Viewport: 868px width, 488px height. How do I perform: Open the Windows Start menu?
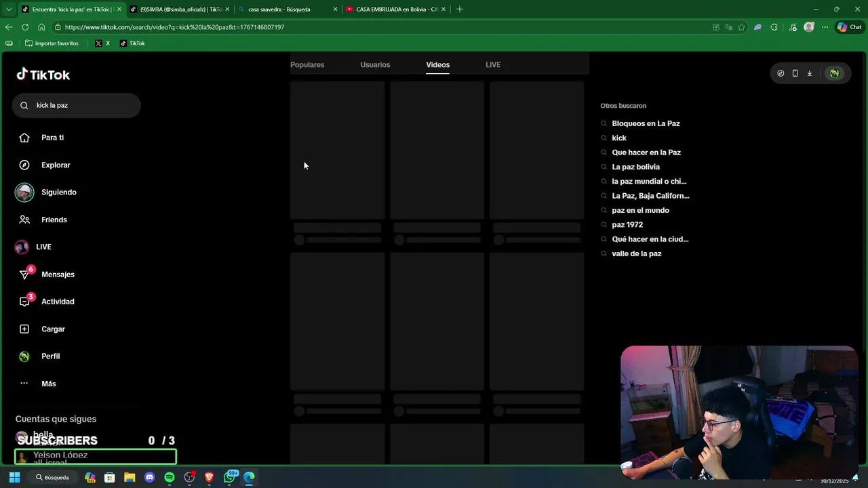[x=14, y=477]
